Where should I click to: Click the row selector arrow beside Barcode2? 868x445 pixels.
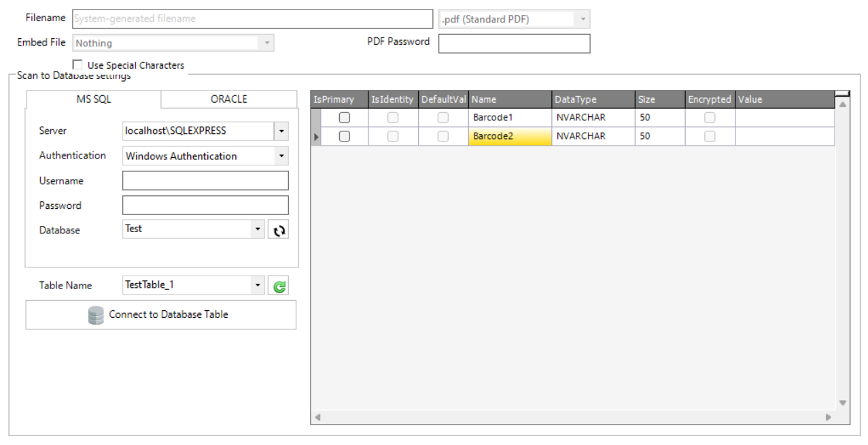click(x=315, y=137)
